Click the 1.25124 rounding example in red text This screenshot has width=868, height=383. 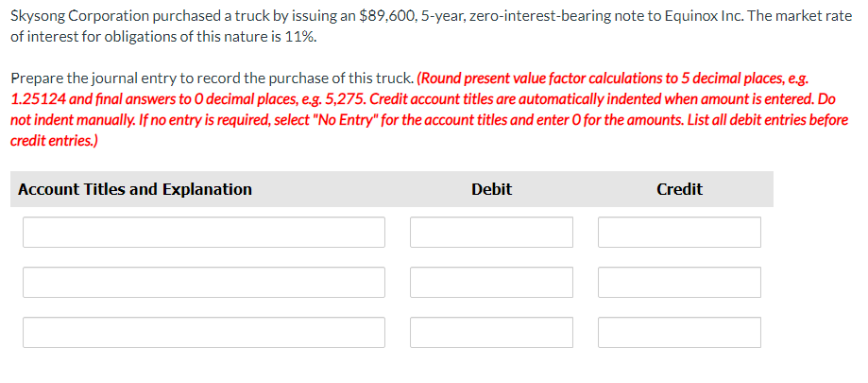[x=38, y=99]
